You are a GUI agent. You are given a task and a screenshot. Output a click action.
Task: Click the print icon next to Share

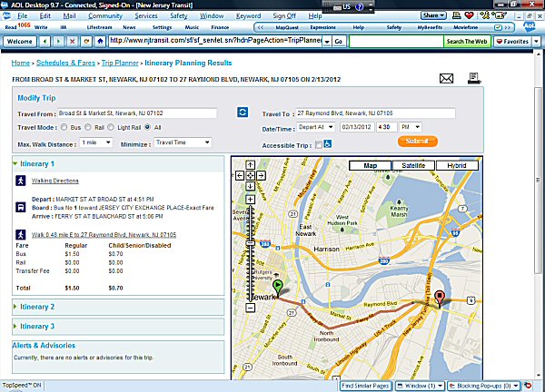tap(456, 15)
